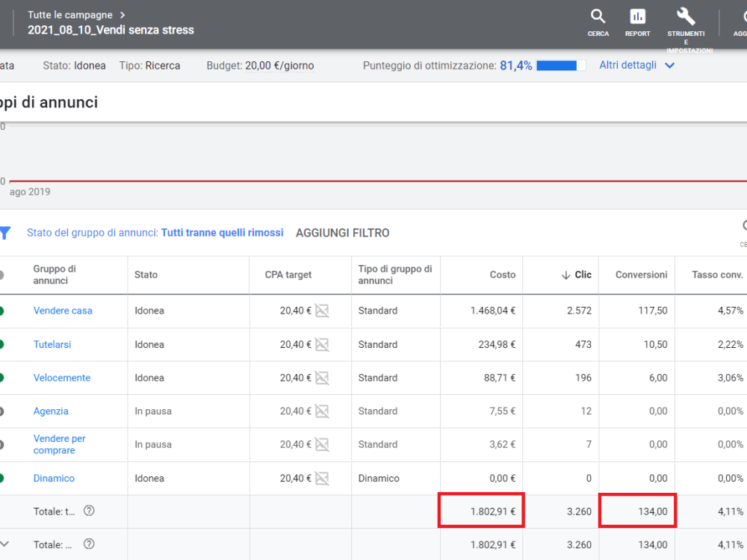Open the Report chart icon
Image resolution: width=747 pixels, height=560 pixels.
[x=637, y=16]
